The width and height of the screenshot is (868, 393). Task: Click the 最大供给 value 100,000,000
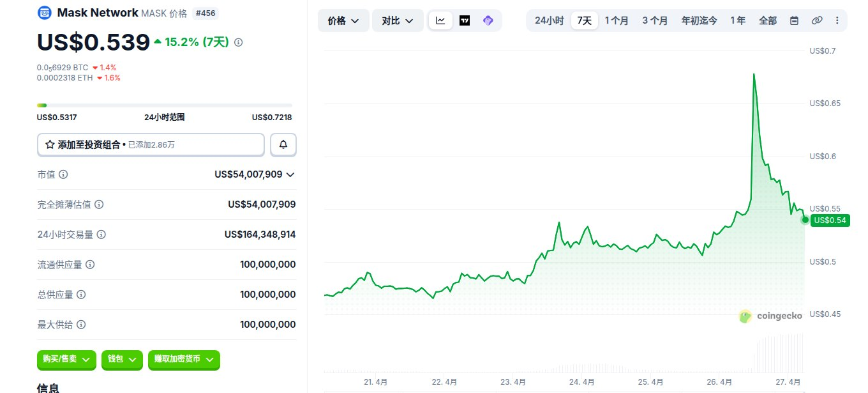pyautogui.click(x=268, y=325)
